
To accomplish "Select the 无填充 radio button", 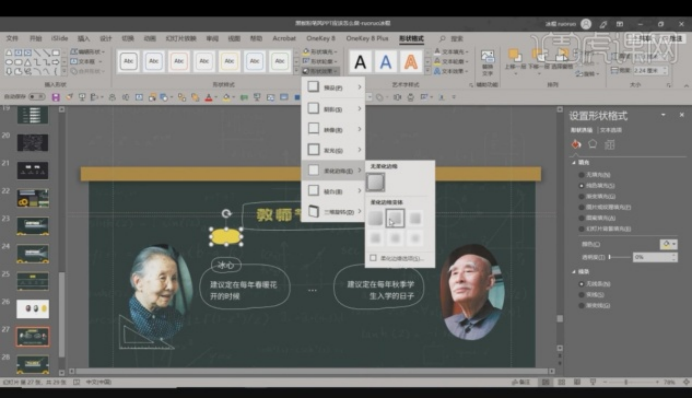I will point(581,175).
